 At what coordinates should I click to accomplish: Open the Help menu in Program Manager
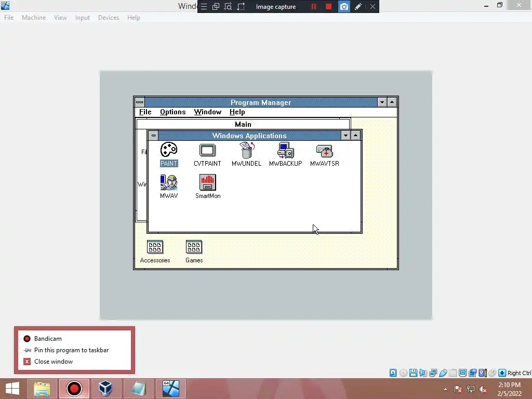coord(237,112)
